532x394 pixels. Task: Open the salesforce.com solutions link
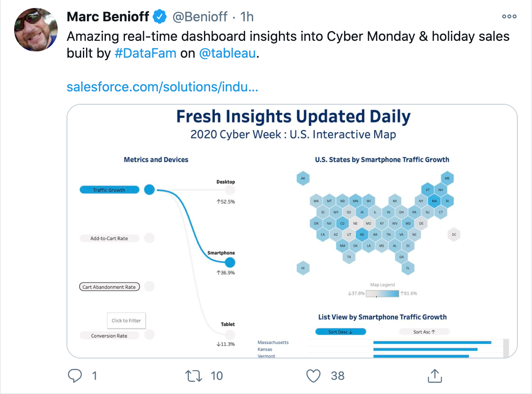[162, 87]
